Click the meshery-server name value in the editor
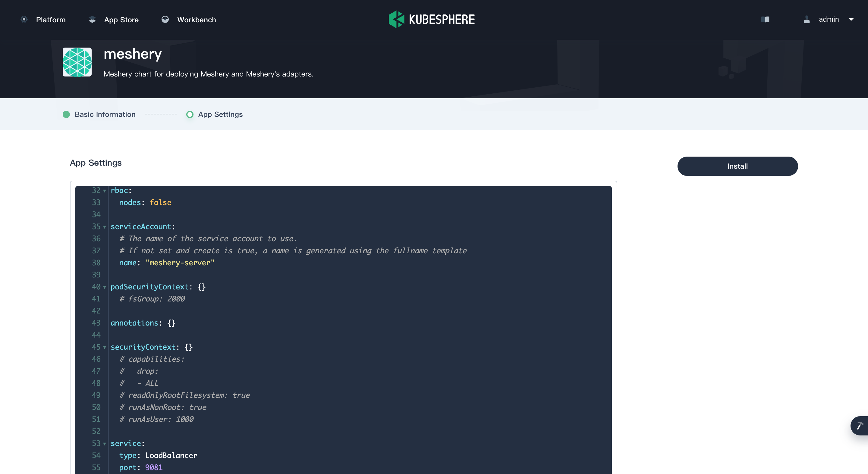 click(180, 263)
